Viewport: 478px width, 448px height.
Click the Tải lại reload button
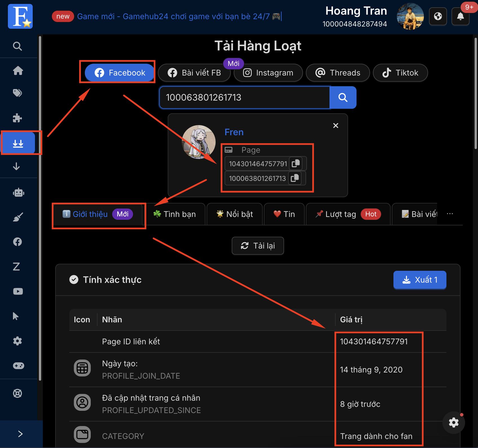258,246
